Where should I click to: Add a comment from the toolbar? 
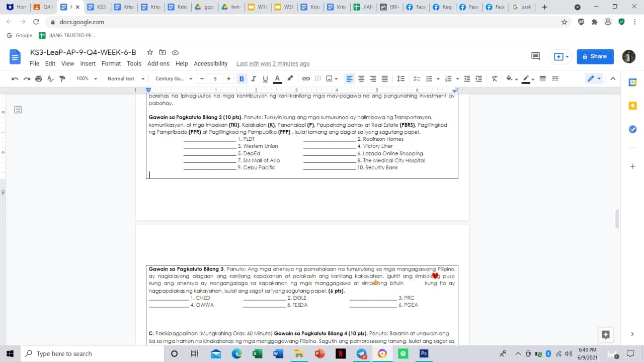[x=318, y=79]
